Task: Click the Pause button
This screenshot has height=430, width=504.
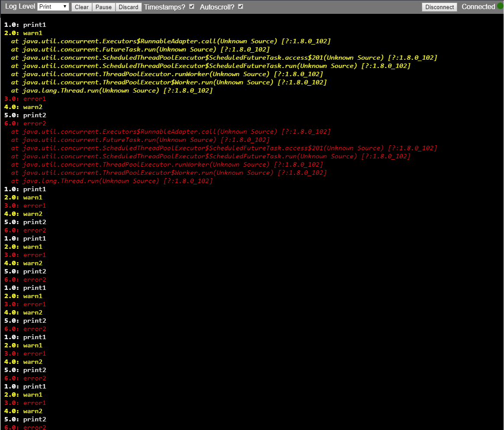Action: pyautogui.click(x=103, y=7)
